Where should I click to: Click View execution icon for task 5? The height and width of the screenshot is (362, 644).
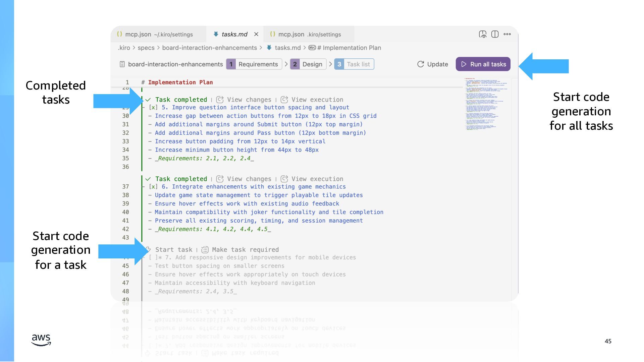284,100
